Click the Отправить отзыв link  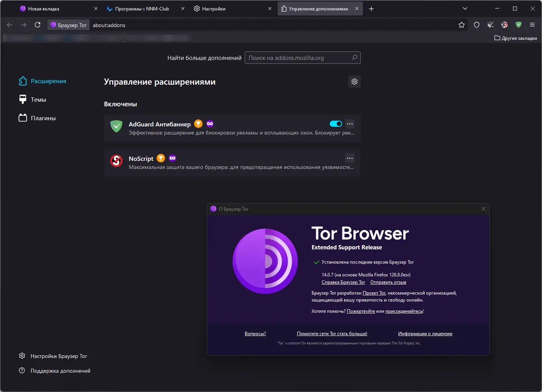coord(388,282)
